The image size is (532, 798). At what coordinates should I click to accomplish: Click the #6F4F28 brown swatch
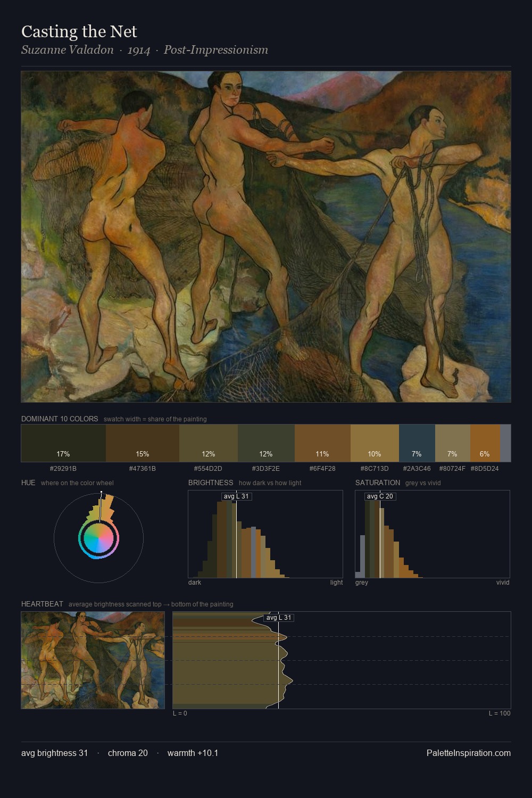pyautogui.click(x=322, y=443)
